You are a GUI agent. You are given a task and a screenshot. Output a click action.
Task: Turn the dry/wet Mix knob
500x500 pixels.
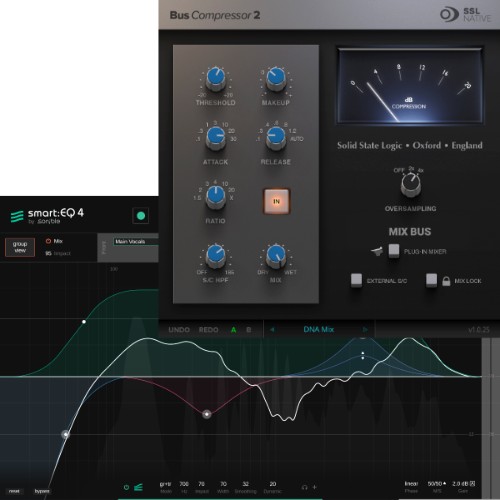tap(276, 256)
